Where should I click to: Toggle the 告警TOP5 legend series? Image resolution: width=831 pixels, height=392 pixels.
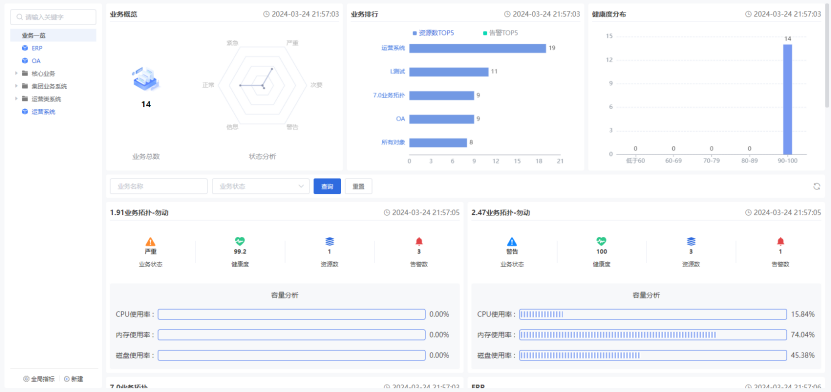click(500, 33)
